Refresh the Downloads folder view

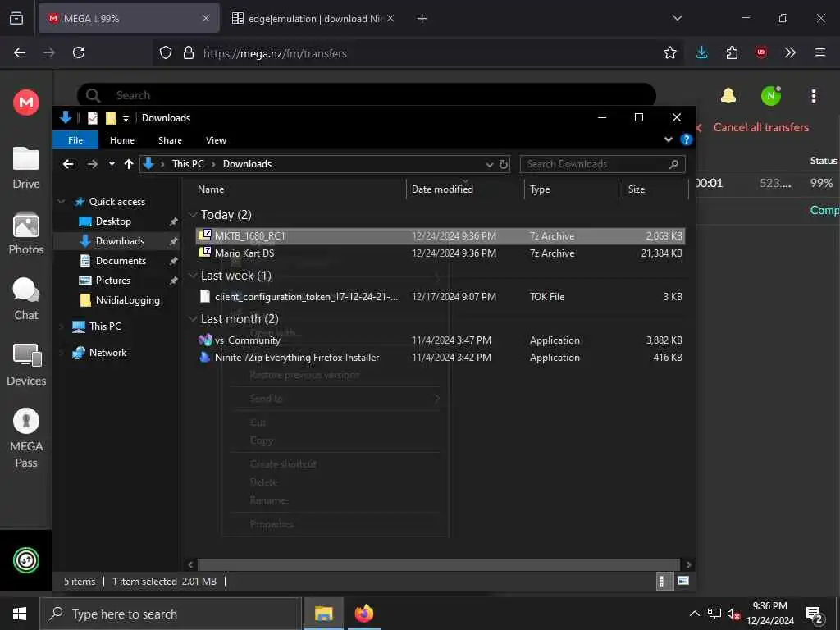(504, 164)
